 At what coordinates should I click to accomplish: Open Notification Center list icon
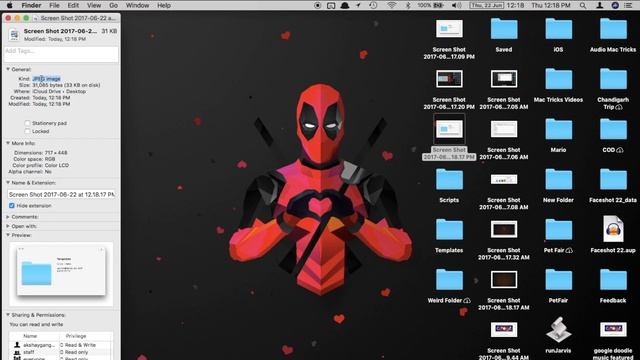(x=629, y=5)
